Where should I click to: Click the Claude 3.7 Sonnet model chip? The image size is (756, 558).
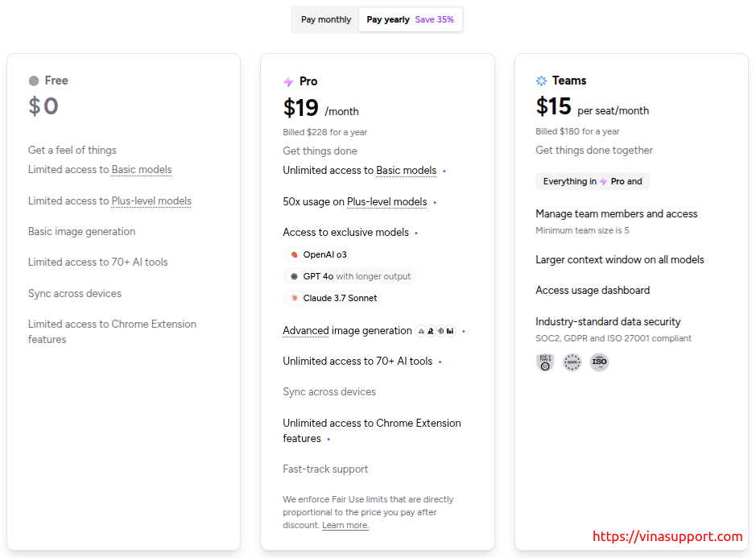333,298
